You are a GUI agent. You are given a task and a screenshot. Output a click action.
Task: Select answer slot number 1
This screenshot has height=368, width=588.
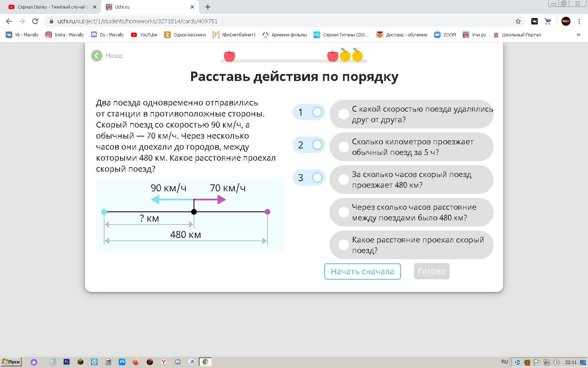309,112
